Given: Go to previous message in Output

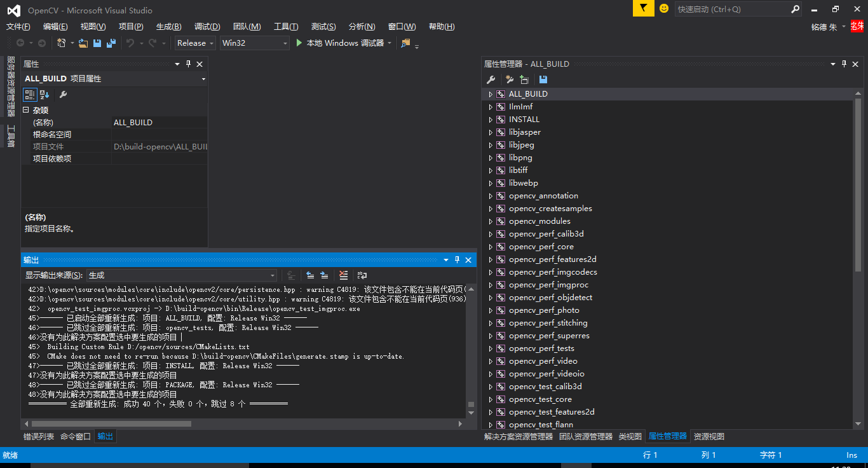Looking at the screenshot, I should pos(310,275).
